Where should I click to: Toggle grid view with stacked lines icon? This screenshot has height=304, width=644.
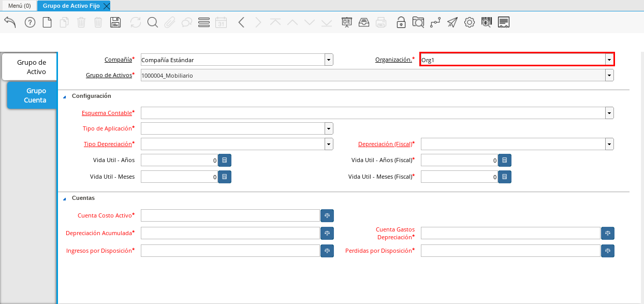[204, 22]
